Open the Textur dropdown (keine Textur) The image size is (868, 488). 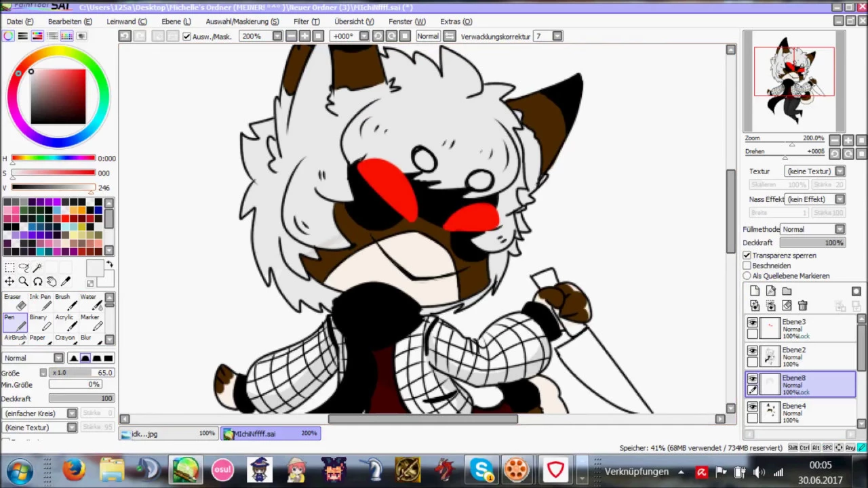pos(840,171)
